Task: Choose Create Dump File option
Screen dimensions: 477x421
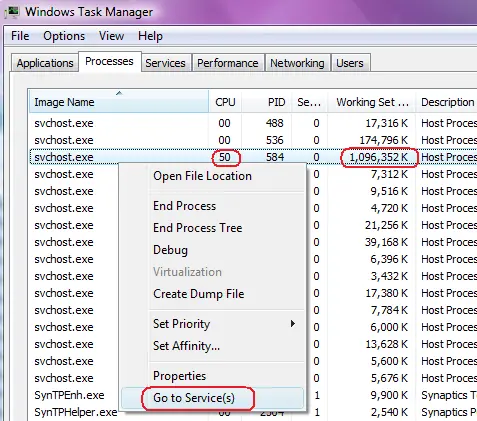Action: 199,294
